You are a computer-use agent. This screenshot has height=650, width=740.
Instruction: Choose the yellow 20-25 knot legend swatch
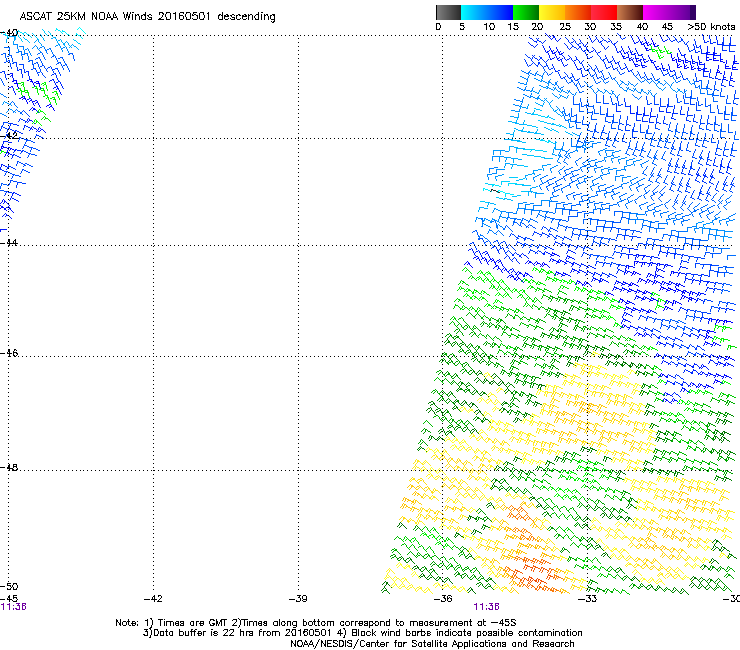point(552,12)
